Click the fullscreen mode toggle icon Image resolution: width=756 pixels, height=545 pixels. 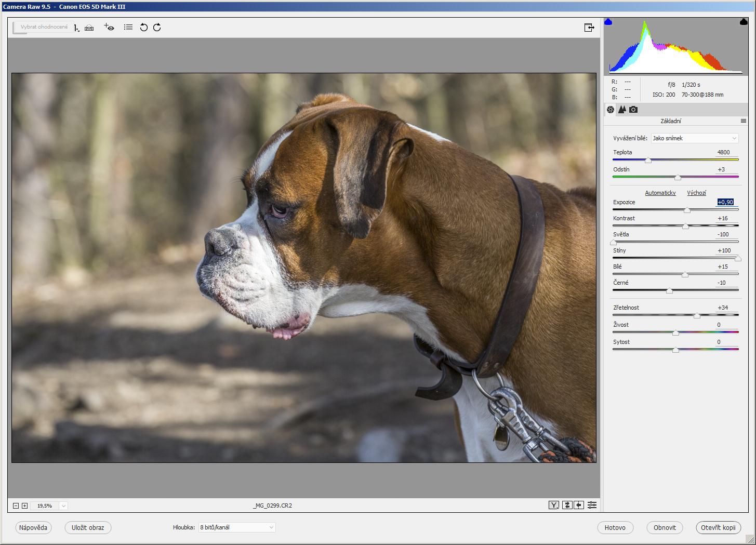tap(589, 28)
